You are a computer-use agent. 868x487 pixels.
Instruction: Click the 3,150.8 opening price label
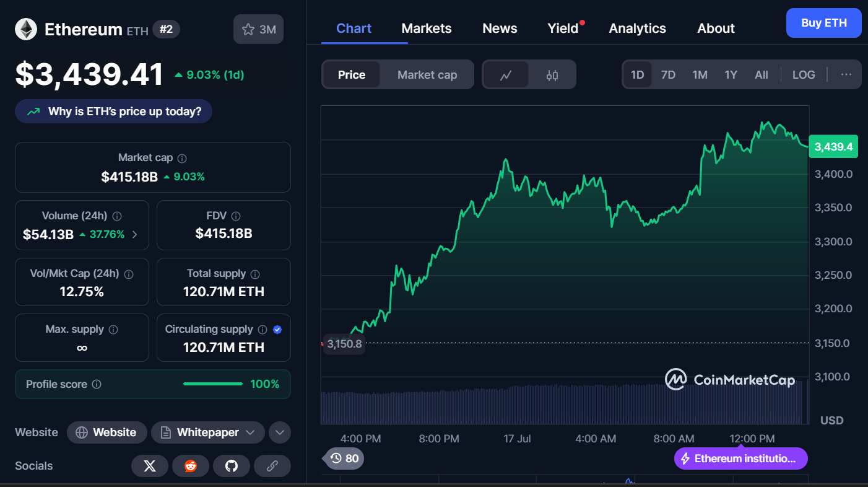pyautogui.click(x=344, y=343)
